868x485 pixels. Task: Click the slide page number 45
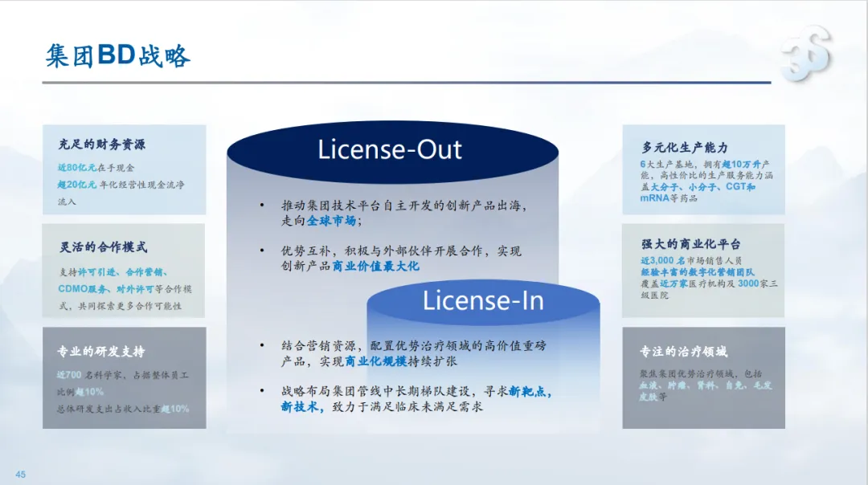(21, 475)
